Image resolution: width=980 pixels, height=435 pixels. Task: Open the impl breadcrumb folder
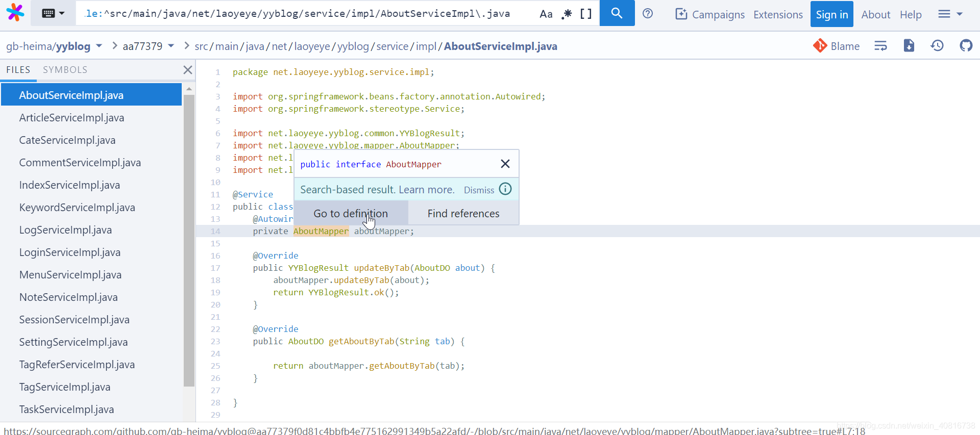click(x=426, y=46)
